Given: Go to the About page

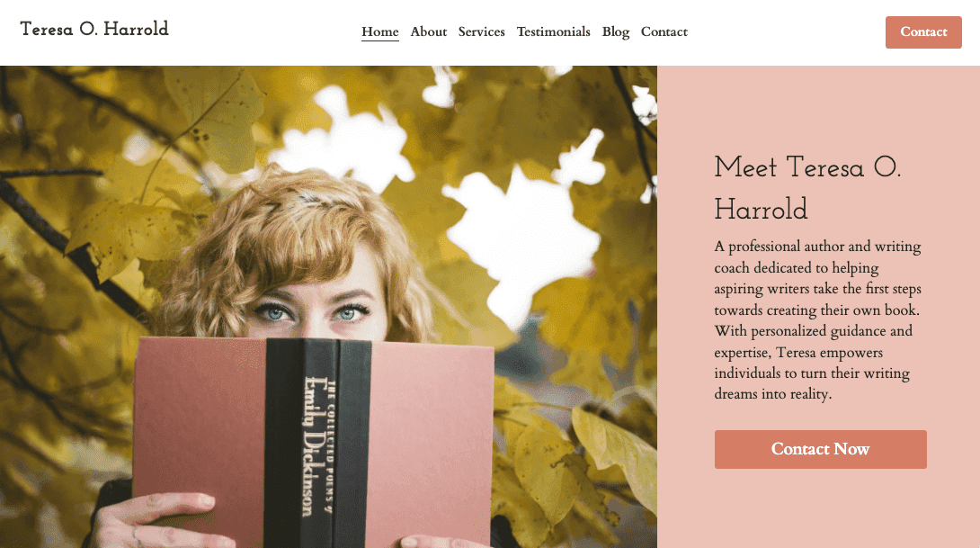Looking at the screenshot, I should (x=428, y=31).
